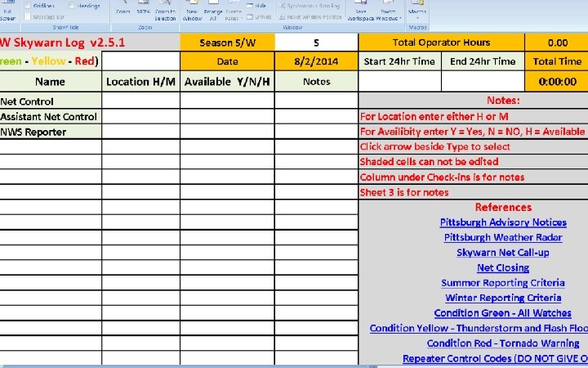This screenshot has height=368, width=588.
Task: Select the red Notes: heading cell
Action: tap(473, 101)
